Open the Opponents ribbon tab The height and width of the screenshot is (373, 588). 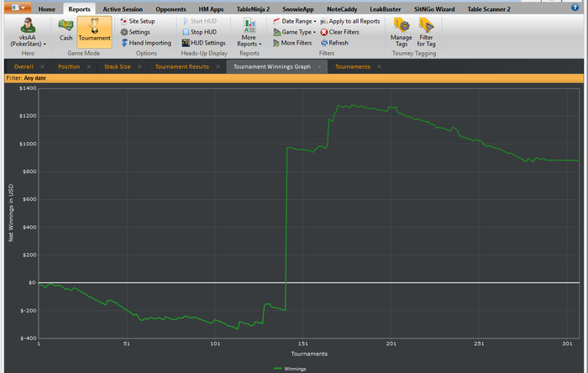[171, 9]
